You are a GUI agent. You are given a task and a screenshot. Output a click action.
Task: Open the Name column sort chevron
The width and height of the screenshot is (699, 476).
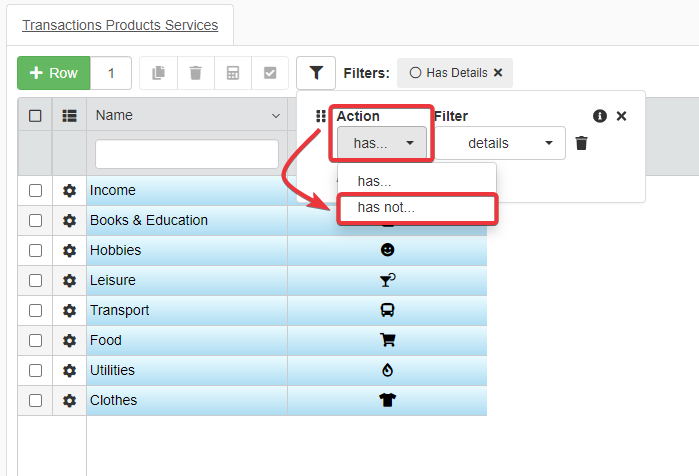click(x=276, y=116)
